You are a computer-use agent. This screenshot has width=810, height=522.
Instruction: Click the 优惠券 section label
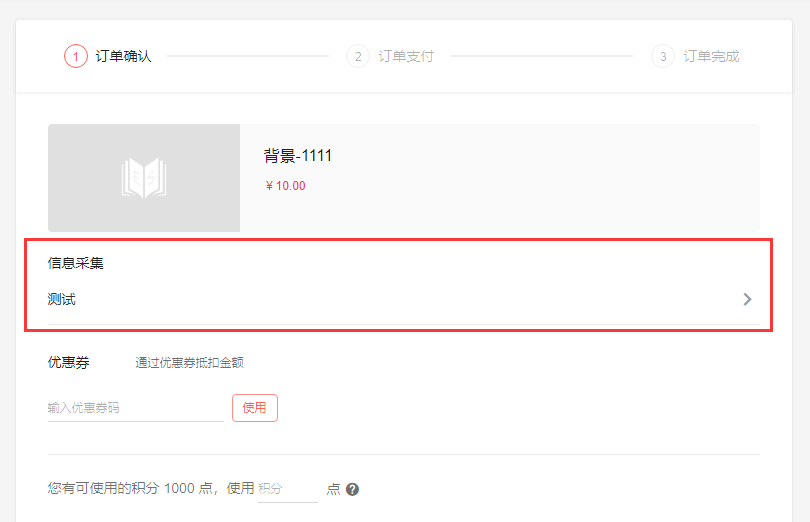click(68, 362)
